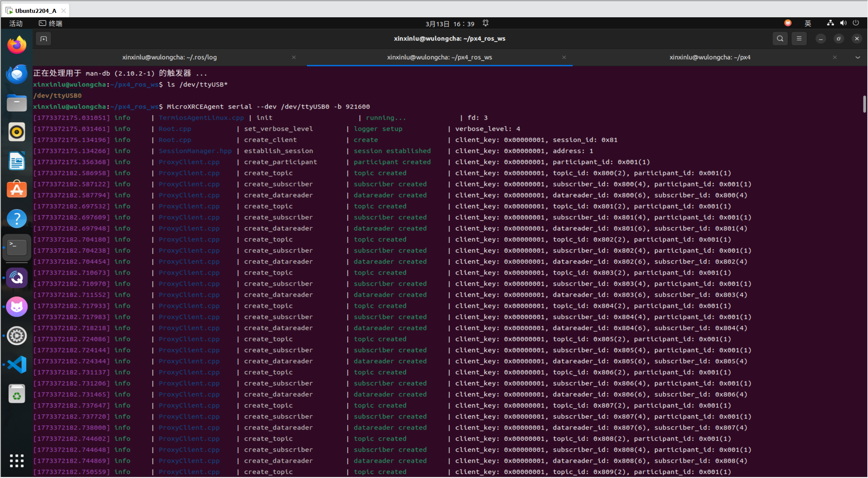Open Rhythmbox music player from dock

click(x=17, y=132)
